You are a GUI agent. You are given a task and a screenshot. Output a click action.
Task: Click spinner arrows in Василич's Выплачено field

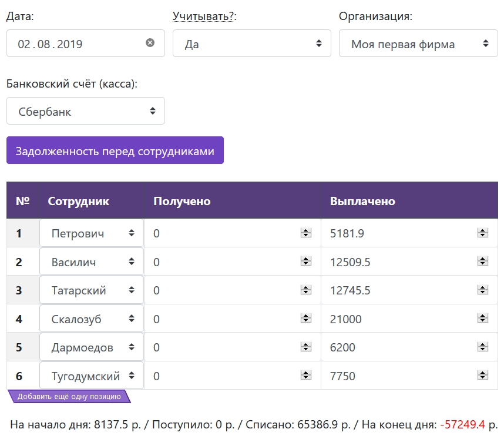(482, 262)
